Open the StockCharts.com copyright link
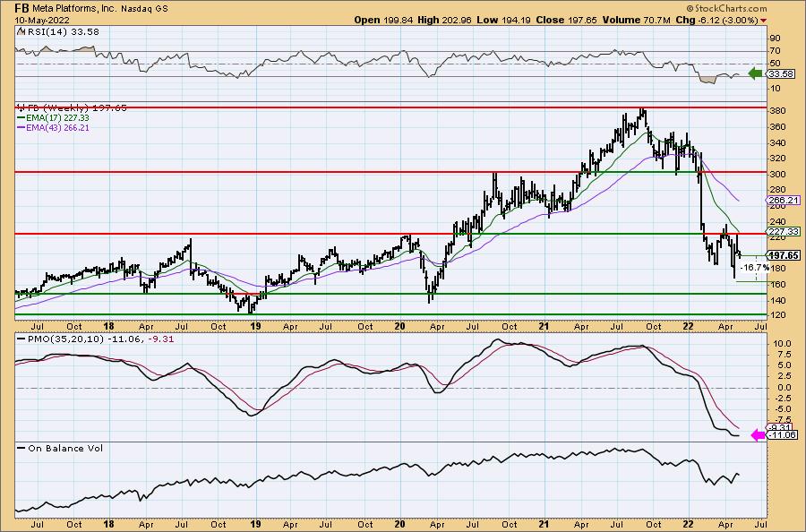This screenshot has width=806, height=532. coord(726,8)
